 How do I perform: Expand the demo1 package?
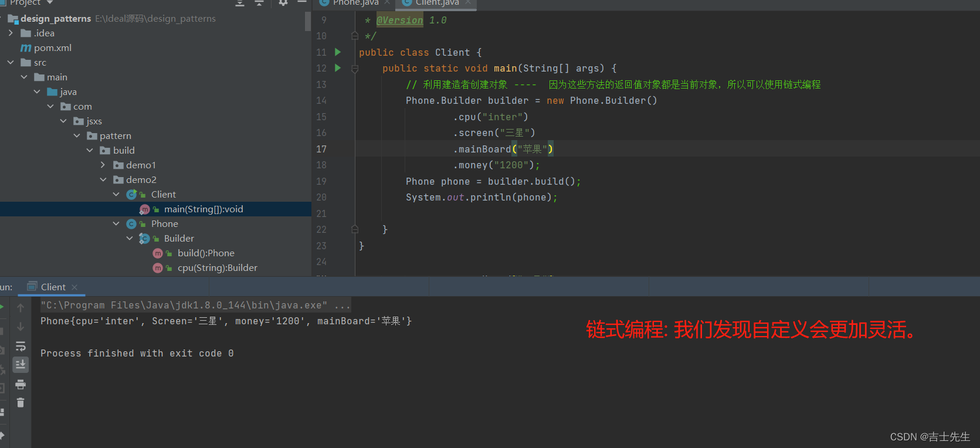click(x=103, y=165)
